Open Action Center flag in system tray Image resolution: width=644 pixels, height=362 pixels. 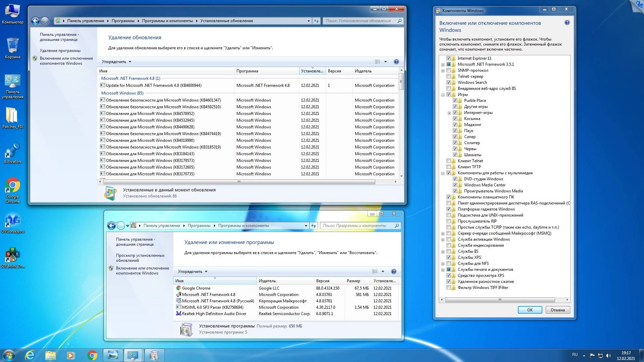[x=592, y=355]
